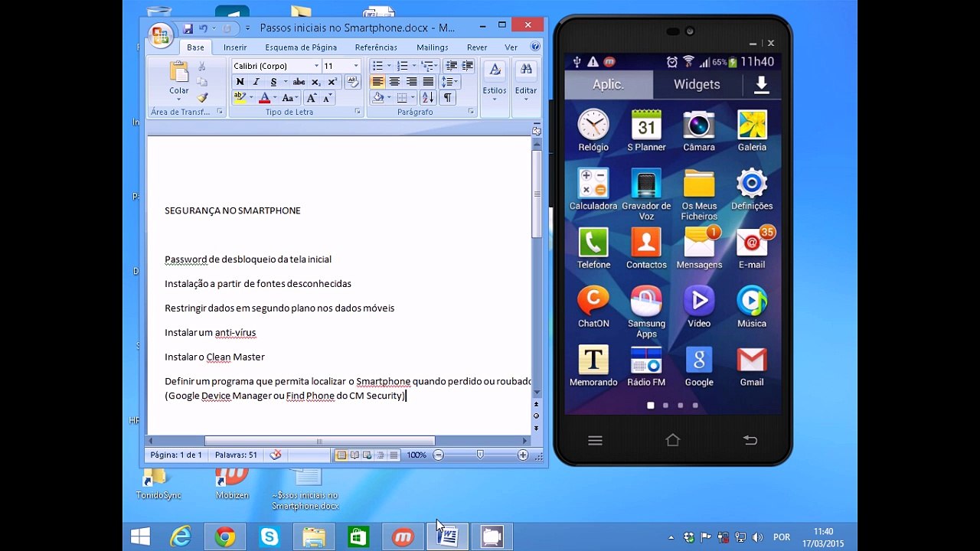Toggle bold (N) formatting
This screenshot has width=980, height=551.
tap(240, 82)
